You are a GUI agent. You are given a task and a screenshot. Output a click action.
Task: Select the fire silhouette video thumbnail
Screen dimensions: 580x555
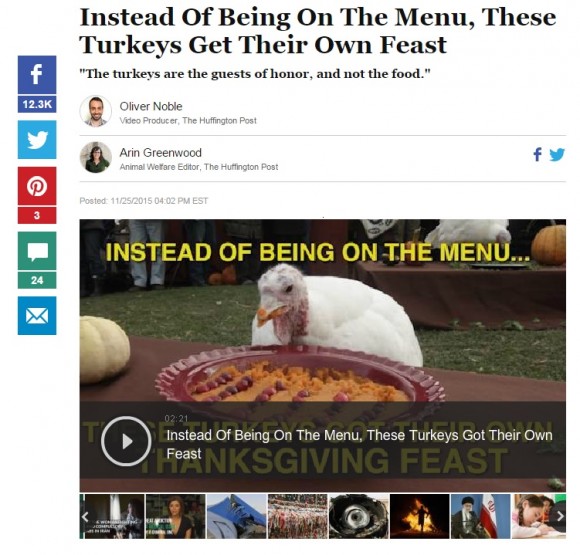(x=419, y=516)
